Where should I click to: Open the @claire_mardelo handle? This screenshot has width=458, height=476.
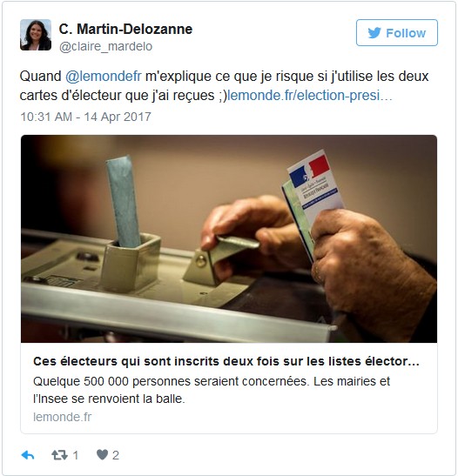[x=105, y=46]
